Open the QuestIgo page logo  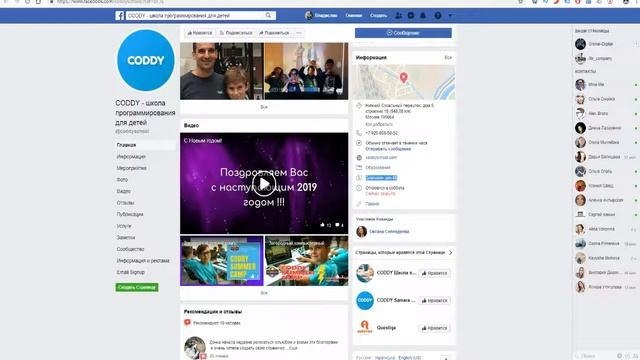tap(364, 327)
